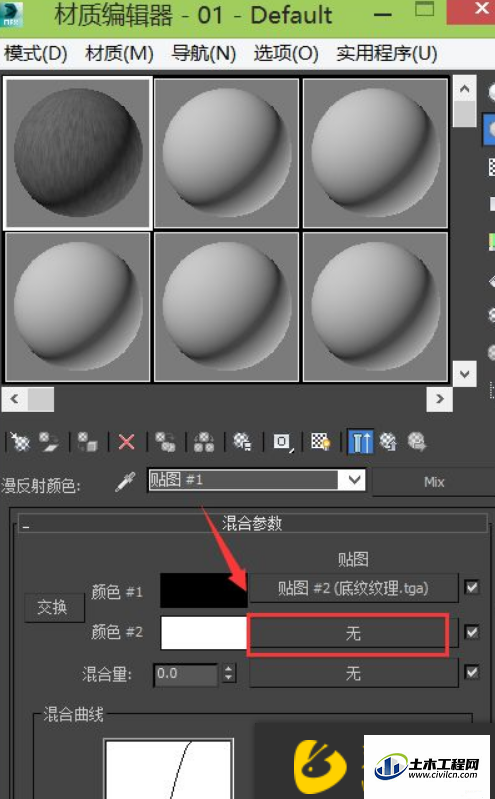Click sample slots scroll down arrow
The image size is (495, 799).
pos(464,374)
